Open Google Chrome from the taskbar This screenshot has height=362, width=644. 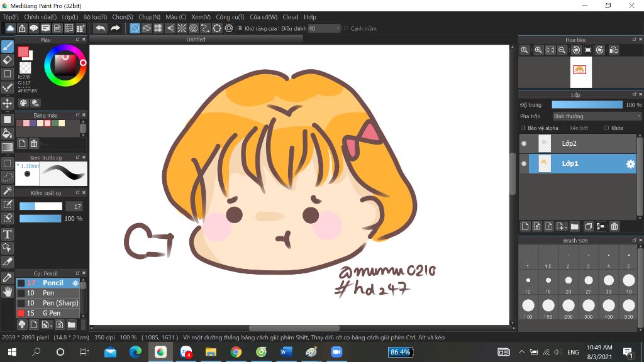tap(236, 352)
